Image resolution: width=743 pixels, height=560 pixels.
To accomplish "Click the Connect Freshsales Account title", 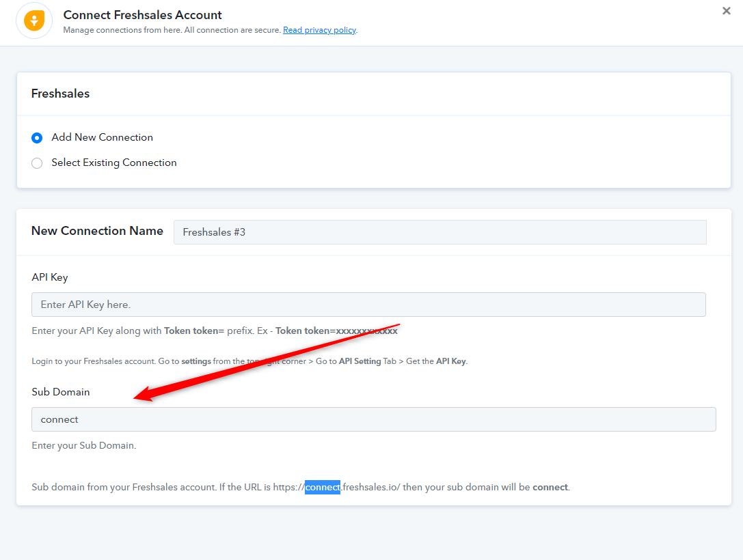I will [x=142, y=14].
